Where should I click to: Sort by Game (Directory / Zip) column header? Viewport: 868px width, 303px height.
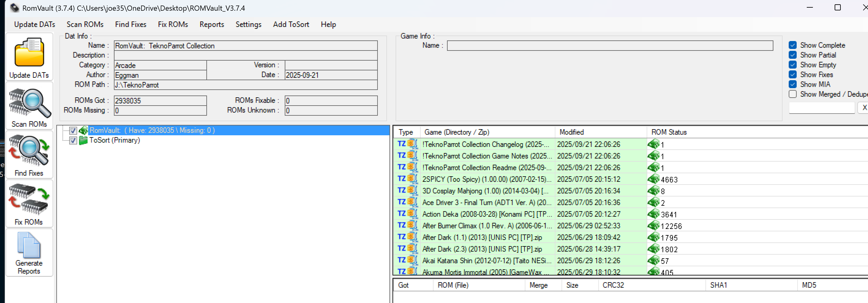point(487,132)
